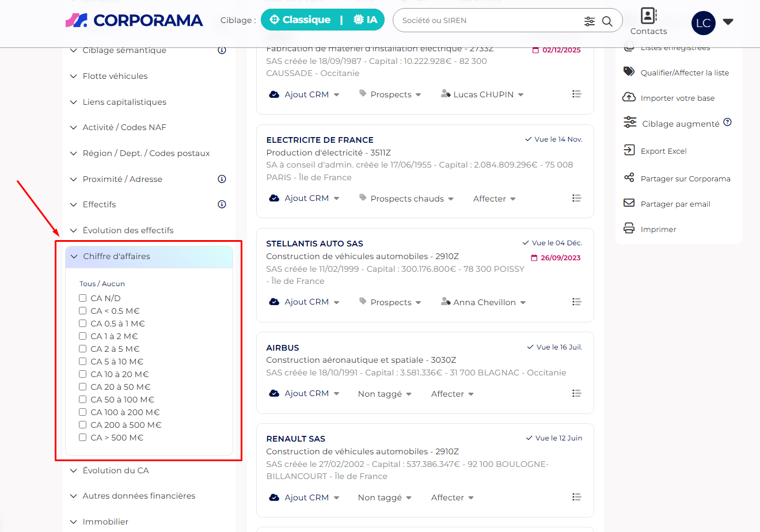Click Ciblage augmenté help icon
The width and height of the screenshot is (760, 532).
coord(727,122)
